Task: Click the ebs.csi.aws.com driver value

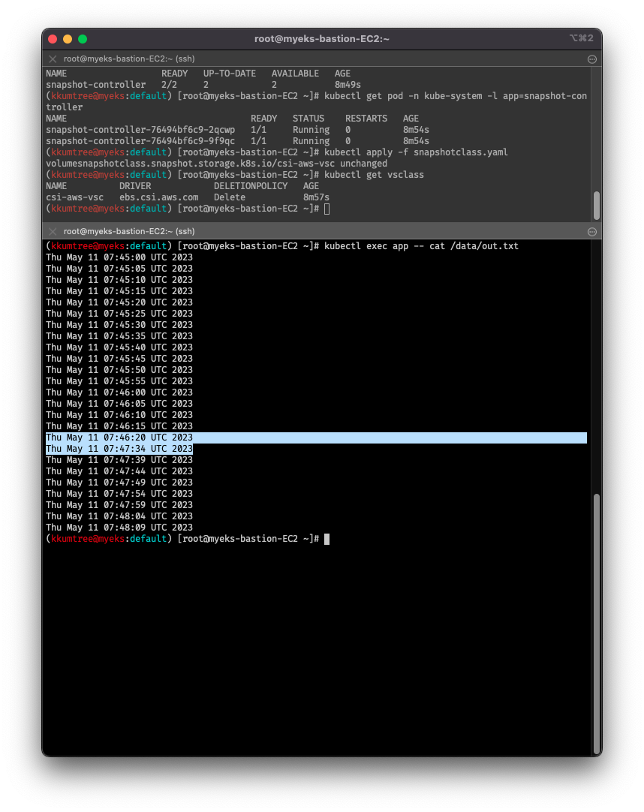Action: tap(159, 197)
